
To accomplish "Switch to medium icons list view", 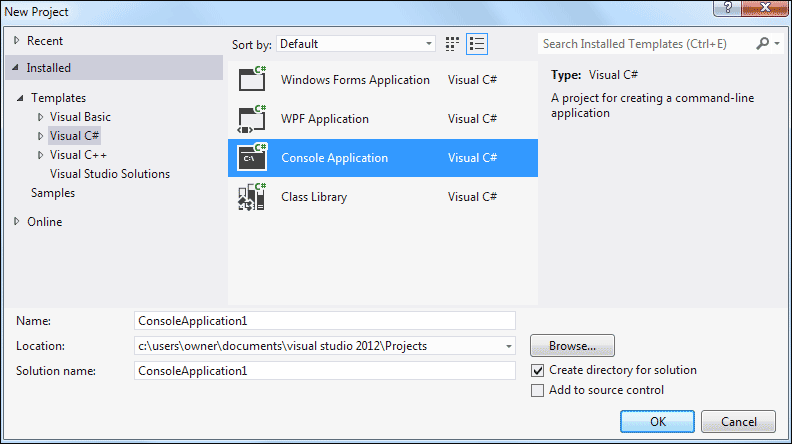I will click(x=477, y=44).
